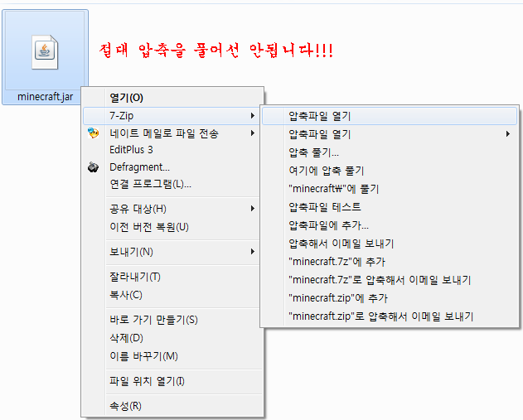Image resolution: width=523 pixels, height=420 pixels.
Task: Click 보내기(N) menu item
Action: [x=172, y=252]
